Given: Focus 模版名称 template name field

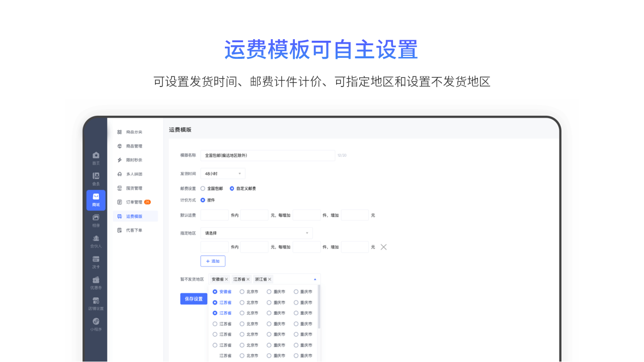Looking at the screenshot, I should [268, 155].
